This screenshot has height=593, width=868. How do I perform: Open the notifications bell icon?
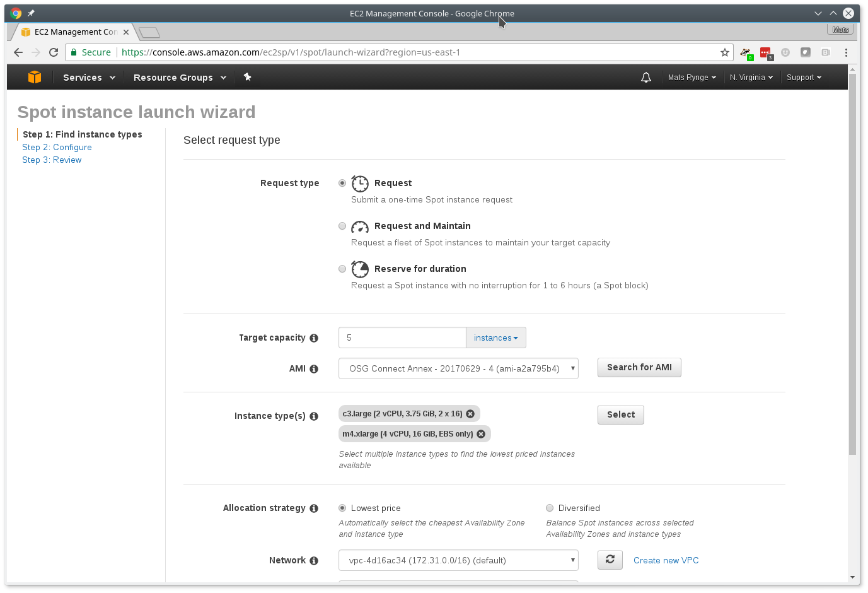(646, 78)
